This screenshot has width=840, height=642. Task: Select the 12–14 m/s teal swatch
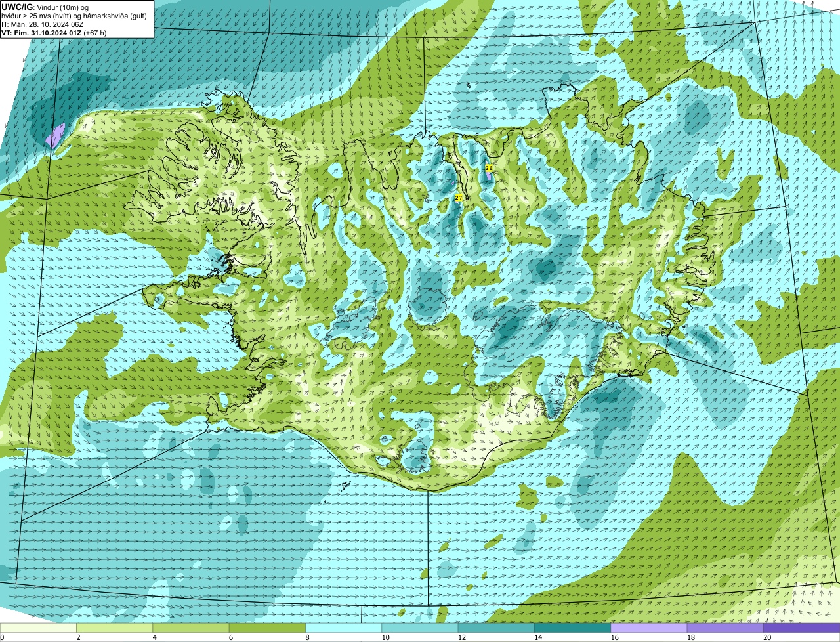(496, 628)
